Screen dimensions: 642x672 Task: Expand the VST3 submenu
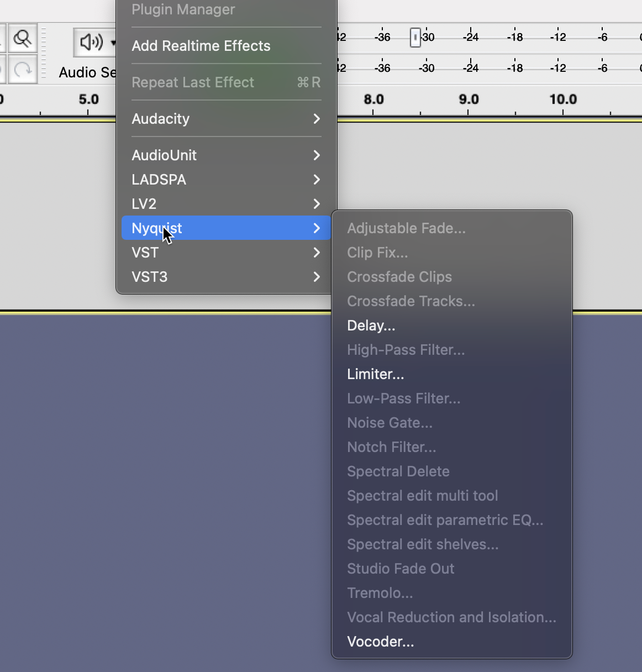click(227, 277)
